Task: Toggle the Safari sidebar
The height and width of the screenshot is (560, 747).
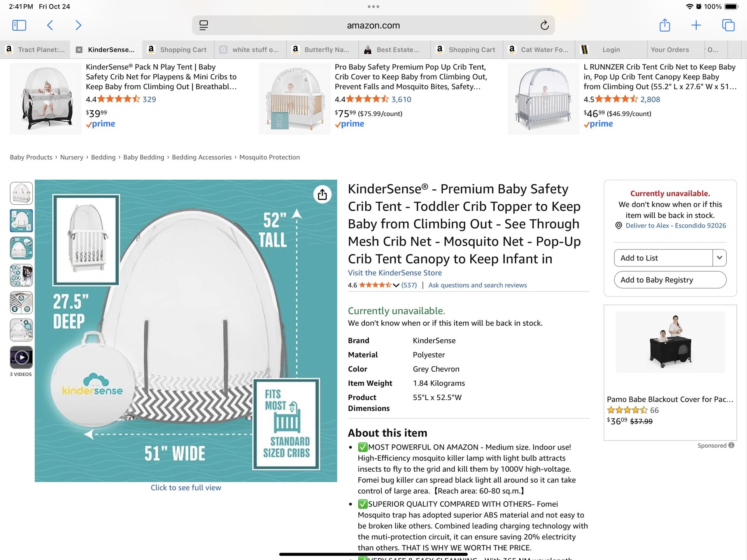Action: pos(19,25)
